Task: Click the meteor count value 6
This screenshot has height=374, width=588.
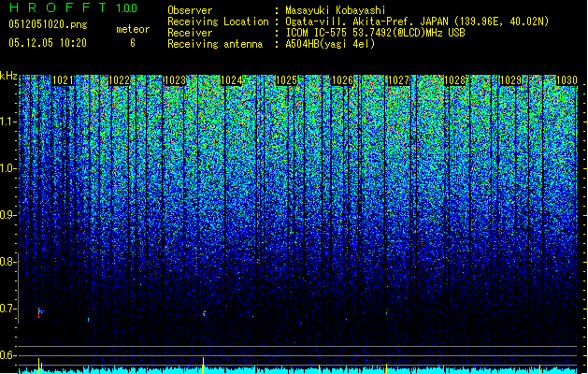Action: (x=133, y=43)
